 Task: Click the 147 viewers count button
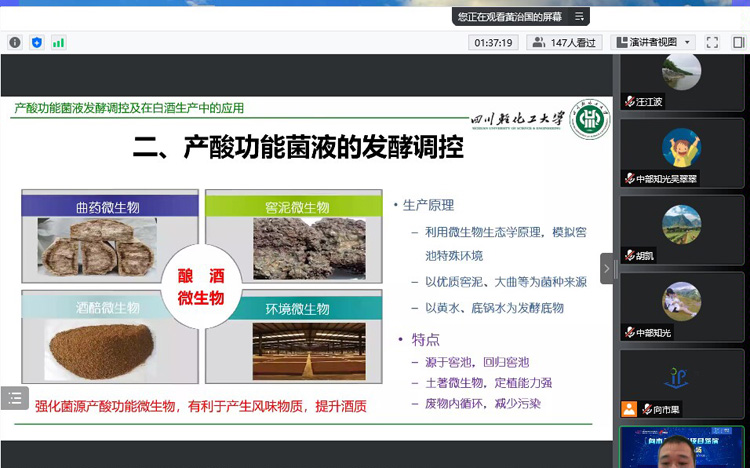(x=565, y=43)
